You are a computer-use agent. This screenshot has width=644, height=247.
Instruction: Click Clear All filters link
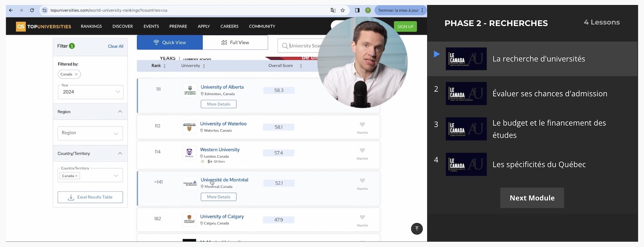pyautogui.click(x=116, y=46)
